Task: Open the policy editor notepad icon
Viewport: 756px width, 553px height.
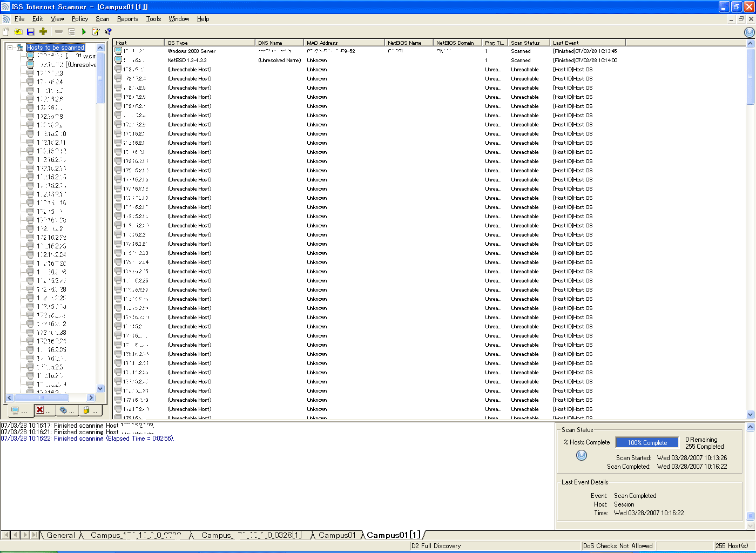Action: coord(96,32)
